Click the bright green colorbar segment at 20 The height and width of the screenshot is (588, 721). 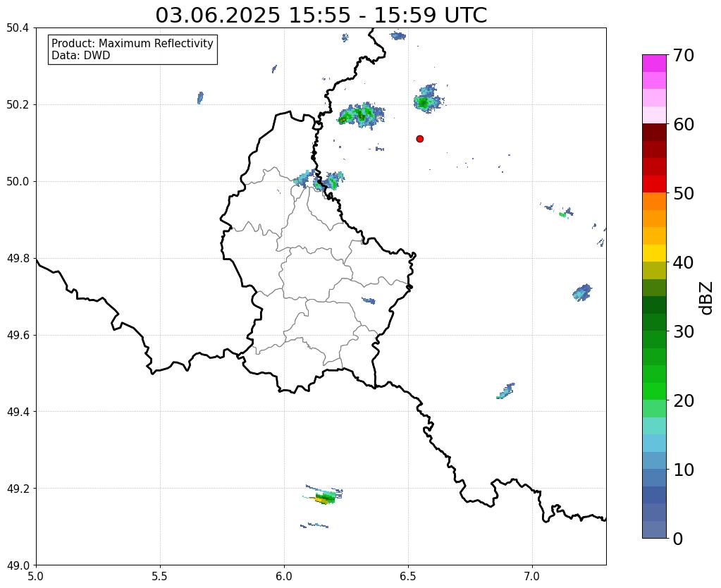click(x=654, y=391)
